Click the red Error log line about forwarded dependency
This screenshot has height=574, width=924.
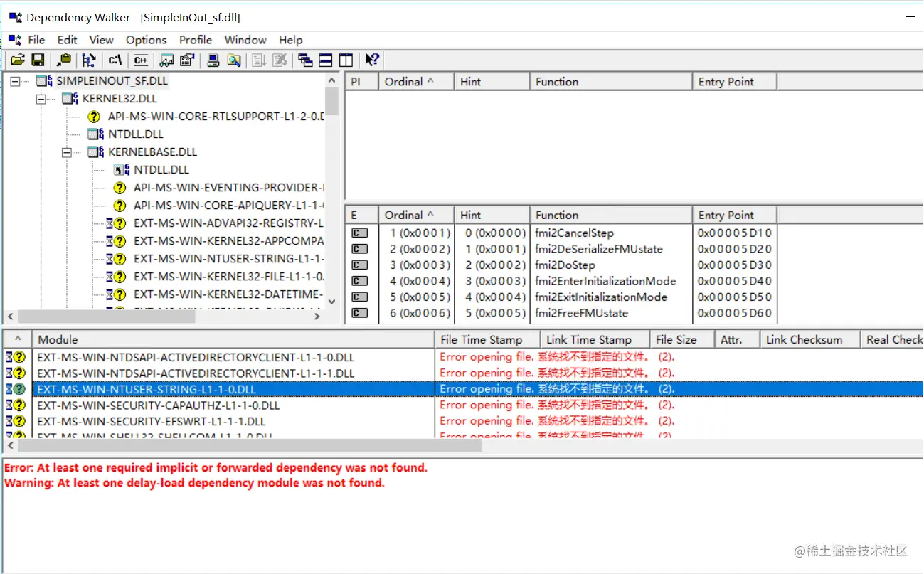click(216, 468)
